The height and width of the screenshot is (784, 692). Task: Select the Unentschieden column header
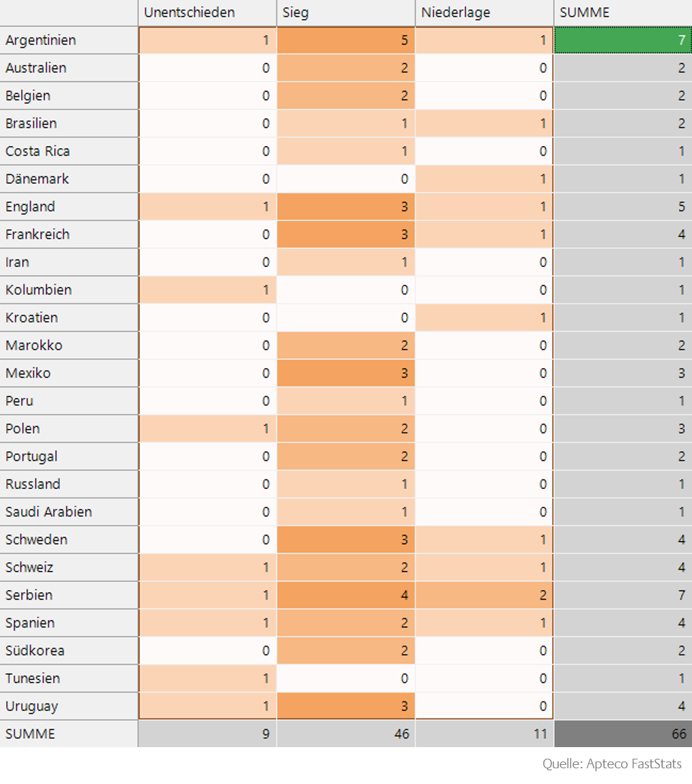tap(207, 12)
